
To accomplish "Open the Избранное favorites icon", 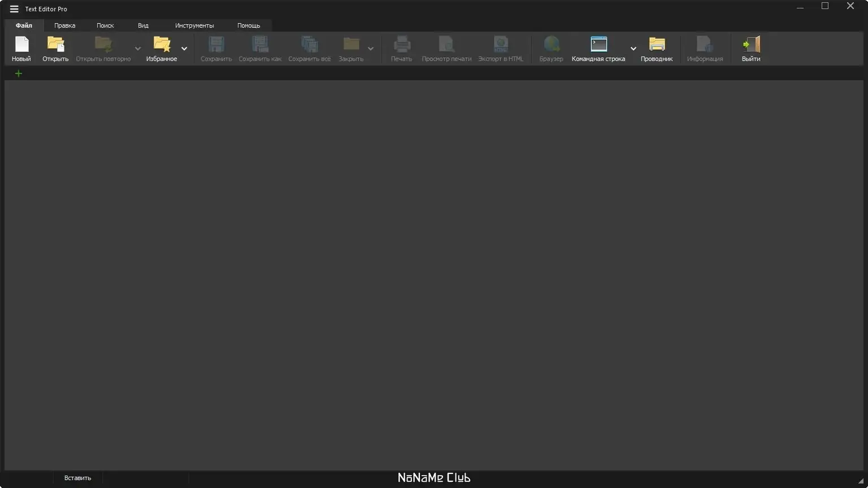I will click(x=162, y=44).
